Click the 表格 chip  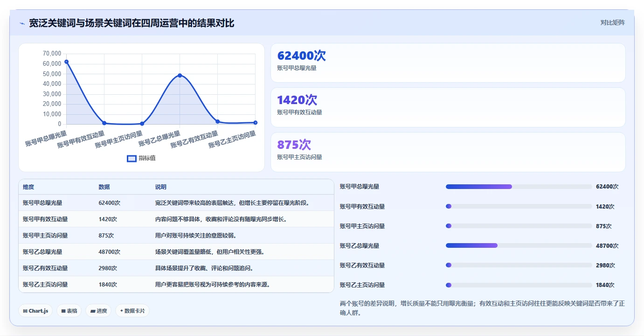69,311
